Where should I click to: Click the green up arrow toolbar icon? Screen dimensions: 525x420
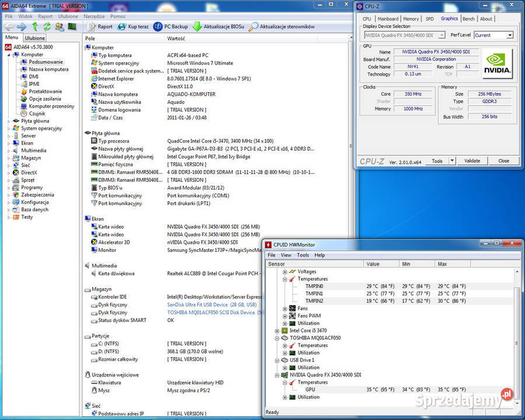(x=35, y=26)
